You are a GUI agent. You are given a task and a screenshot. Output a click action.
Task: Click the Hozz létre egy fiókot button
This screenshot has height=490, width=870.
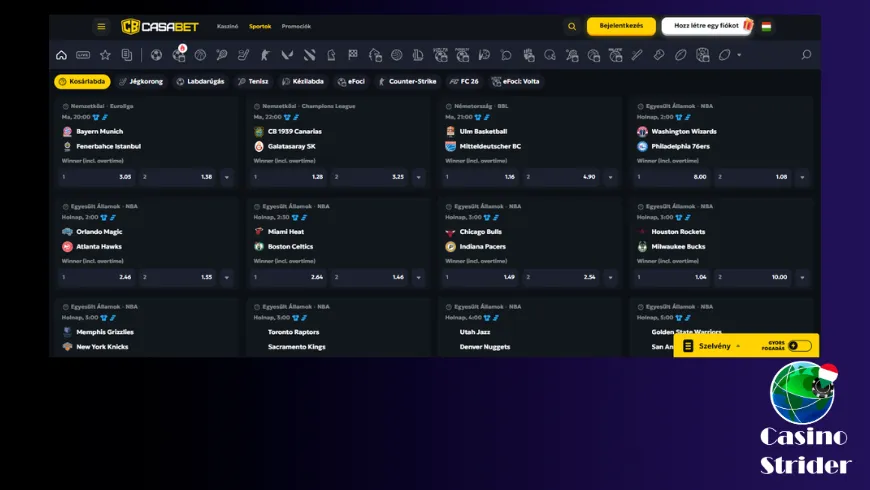707,27
